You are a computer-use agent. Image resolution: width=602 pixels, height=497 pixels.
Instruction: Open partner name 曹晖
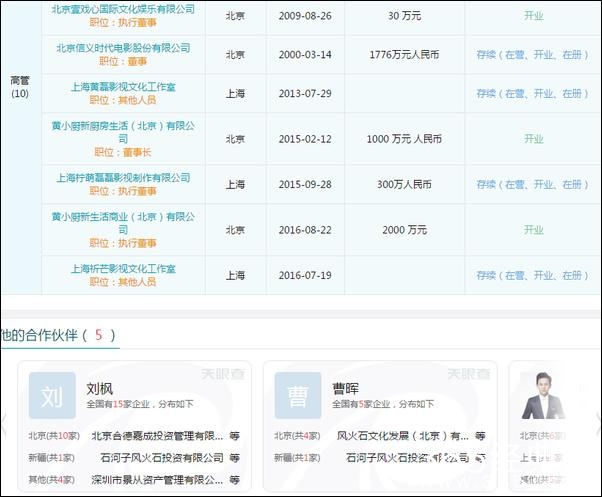346,388
